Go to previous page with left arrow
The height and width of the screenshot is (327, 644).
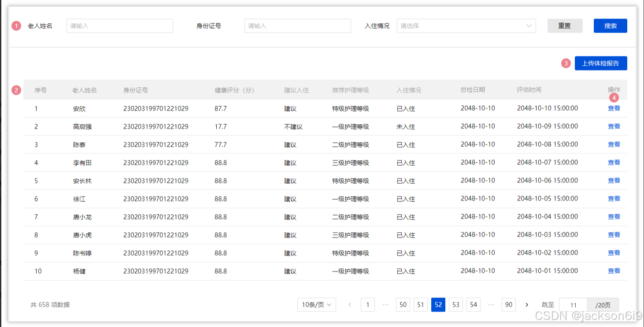pyautogui.click(x=350, y=305)
